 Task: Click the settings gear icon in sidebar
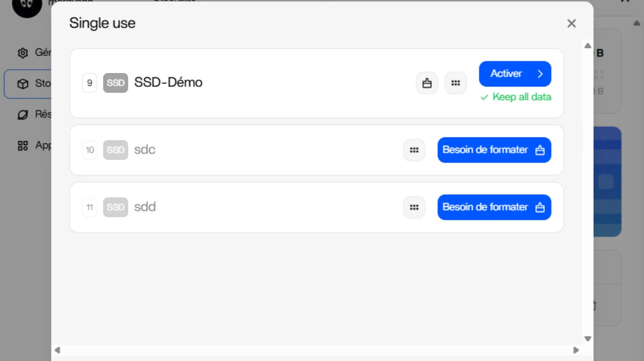point(23,53)
